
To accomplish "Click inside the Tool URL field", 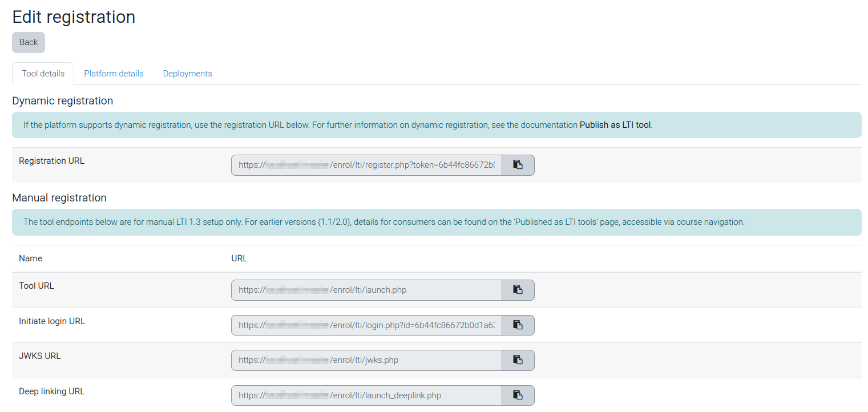I will click(366, 290).
